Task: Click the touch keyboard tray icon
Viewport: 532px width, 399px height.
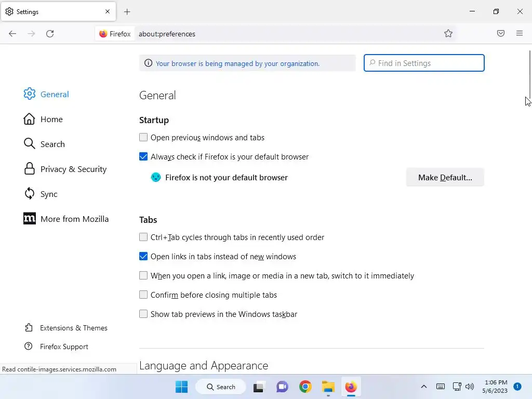Action: click(x=441, y=387)
